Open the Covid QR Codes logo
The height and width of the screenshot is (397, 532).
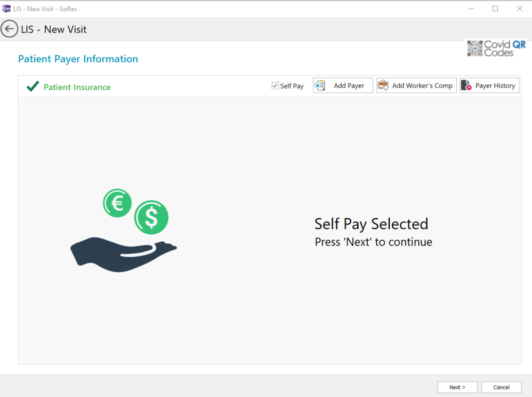click(496, 48)
